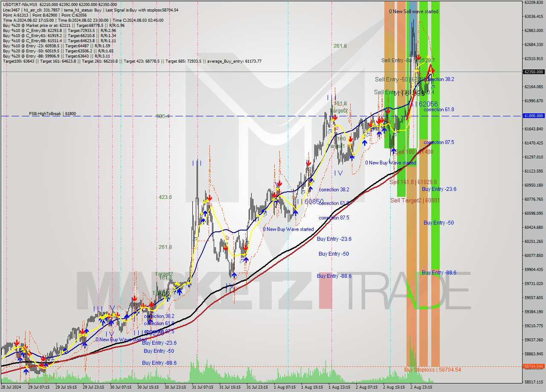546x392 pixels.
Task: Click the 'Point A:61313' info line
Action: (x=45, y=15)
